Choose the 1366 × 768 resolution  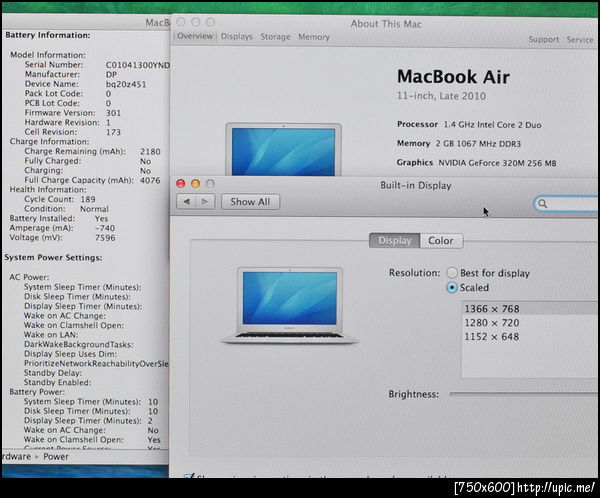click(530, 309)
